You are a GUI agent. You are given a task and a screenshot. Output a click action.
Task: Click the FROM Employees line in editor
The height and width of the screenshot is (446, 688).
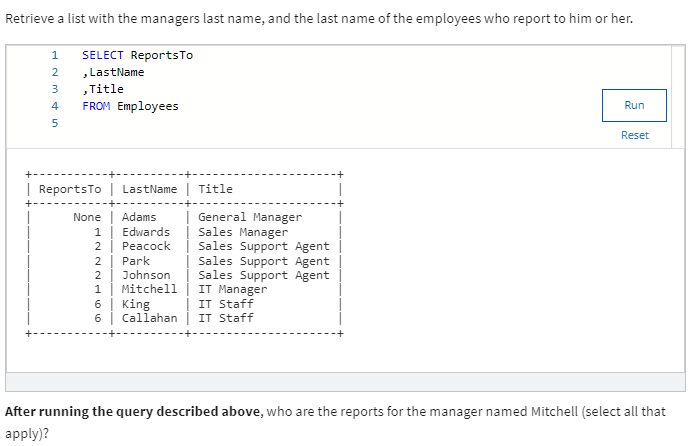tap(130, 106)
